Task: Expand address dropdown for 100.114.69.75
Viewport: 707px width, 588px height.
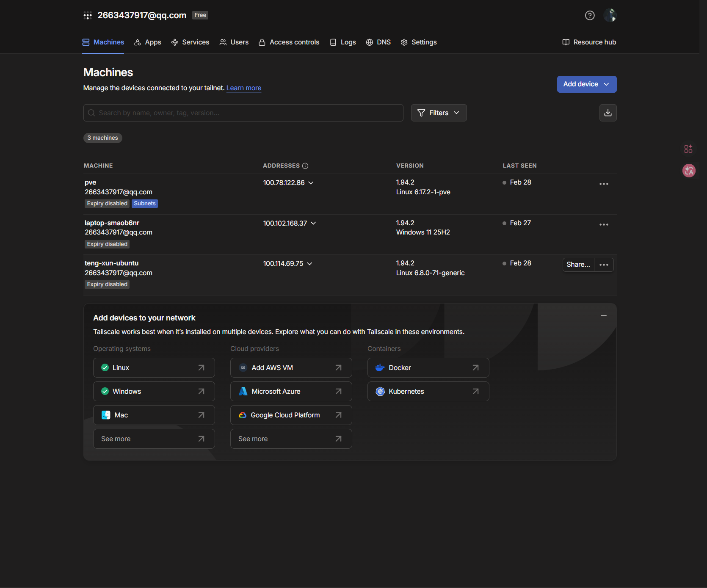Action: click(x=309, y=264)
